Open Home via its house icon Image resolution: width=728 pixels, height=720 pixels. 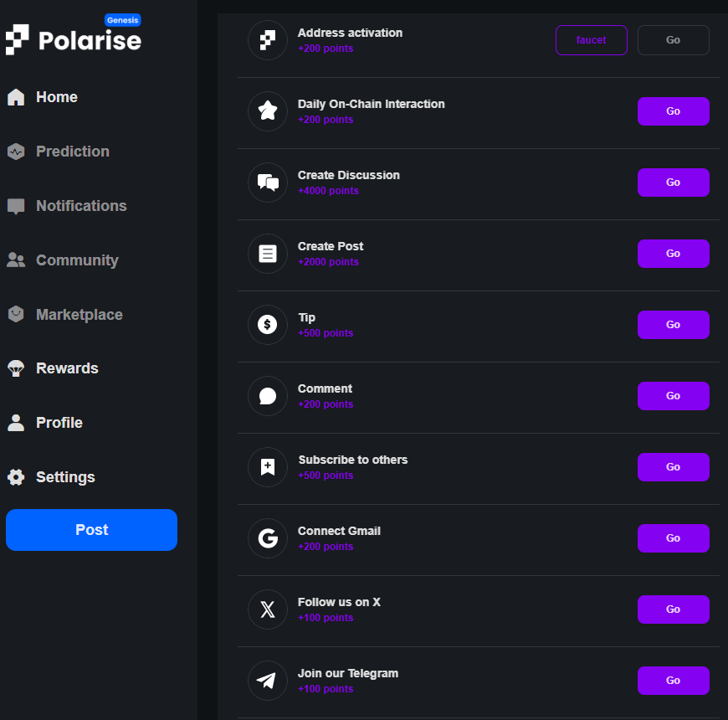click(16, 97)
